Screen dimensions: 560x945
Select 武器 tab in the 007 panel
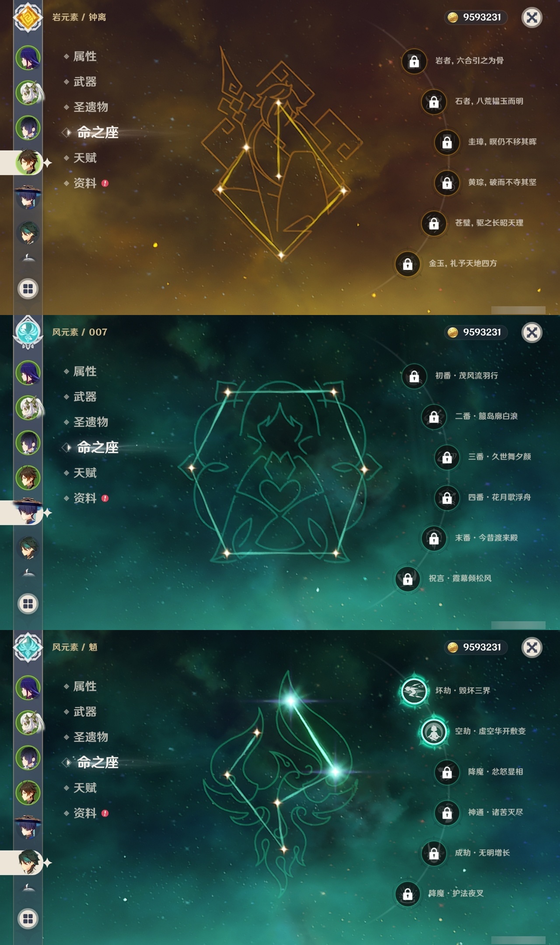pyautogui.click(x=85, y=397)
